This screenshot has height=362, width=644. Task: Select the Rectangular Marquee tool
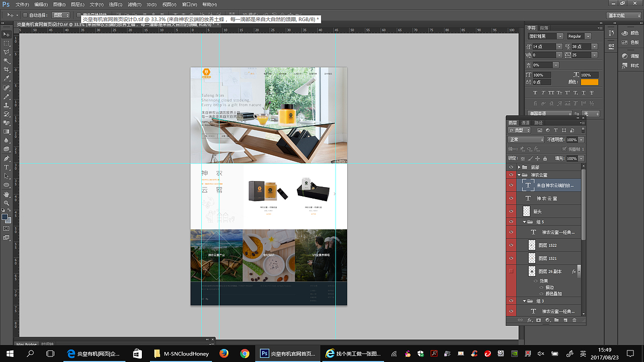pos(7,43)
